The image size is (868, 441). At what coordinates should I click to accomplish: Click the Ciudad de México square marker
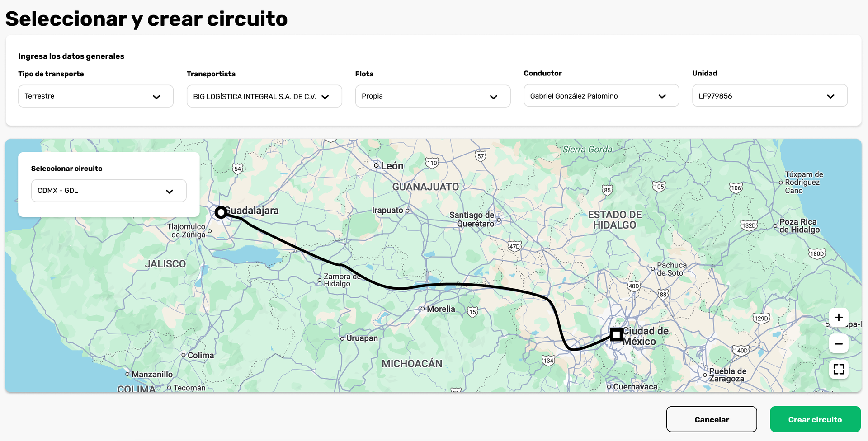click(x=616, y=335)
